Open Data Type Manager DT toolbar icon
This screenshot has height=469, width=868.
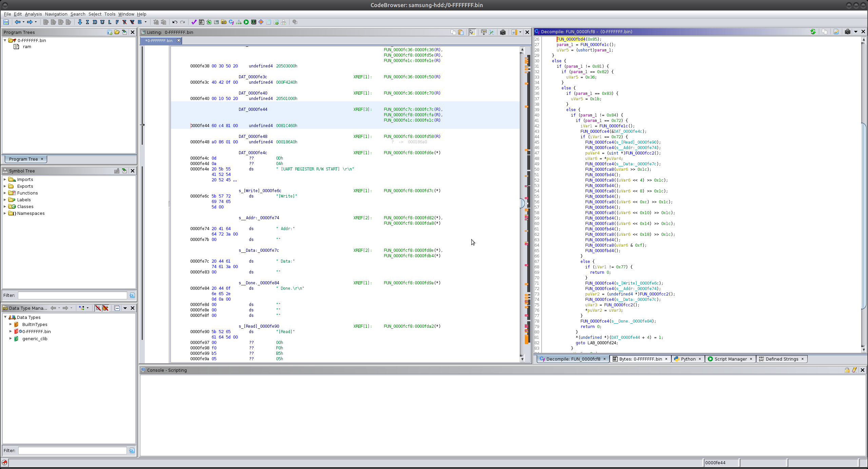point(224,22)
